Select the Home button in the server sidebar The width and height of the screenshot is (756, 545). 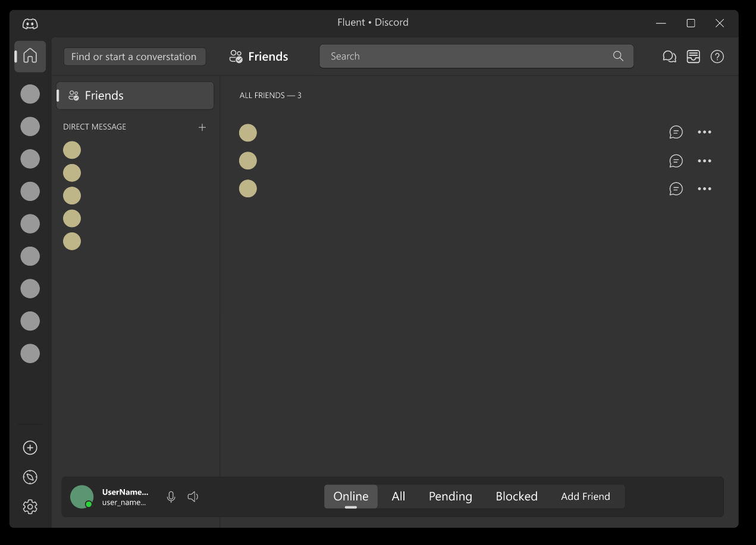[30, 56]
